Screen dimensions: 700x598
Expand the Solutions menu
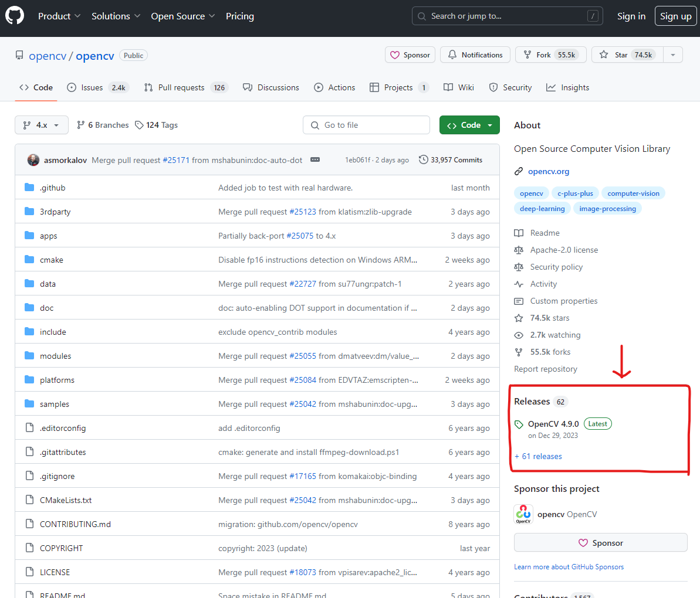pos(116,16)
